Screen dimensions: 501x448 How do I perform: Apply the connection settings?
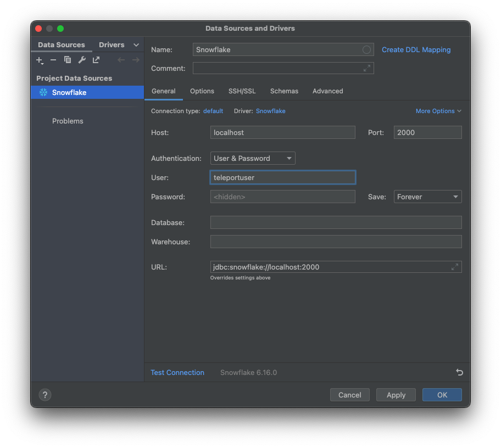pos(396,395)
